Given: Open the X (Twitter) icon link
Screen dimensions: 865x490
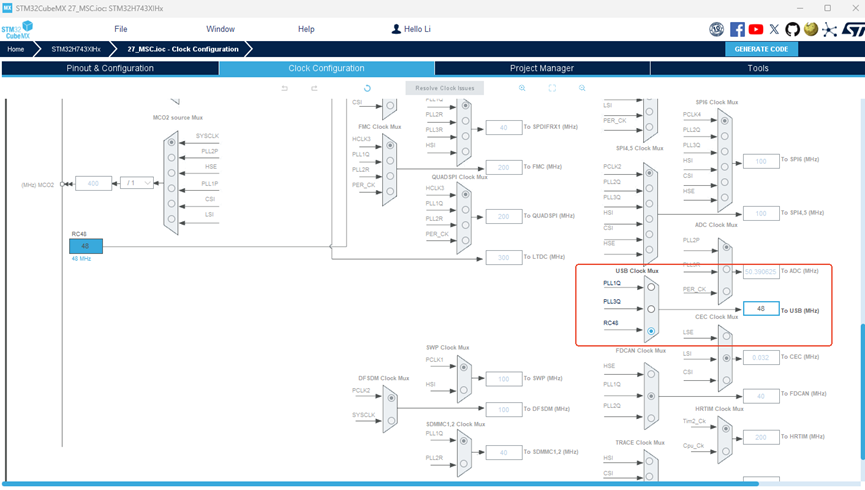Looking at the screenshot, I should [774, 29].
